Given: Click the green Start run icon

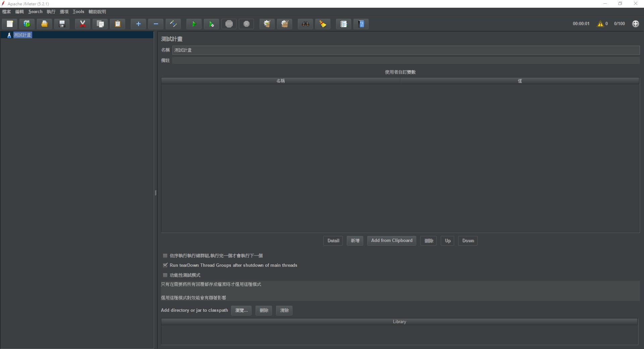Looking at the screenshot, I should point(194,24).
